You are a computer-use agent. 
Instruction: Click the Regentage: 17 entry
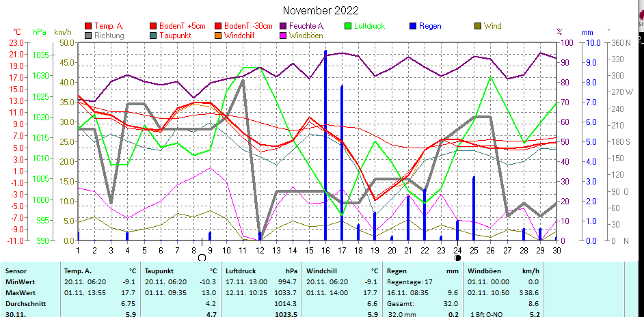409,282
